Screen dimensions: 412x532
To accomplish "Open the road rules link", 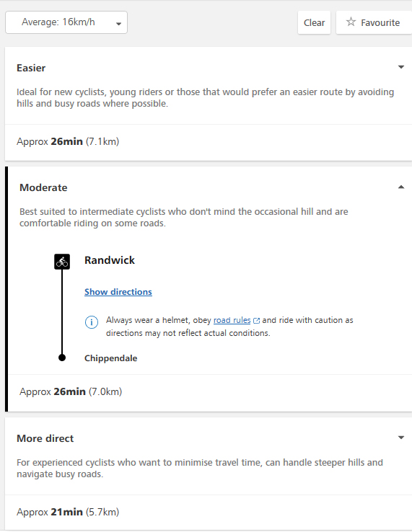I will point(232,320).
